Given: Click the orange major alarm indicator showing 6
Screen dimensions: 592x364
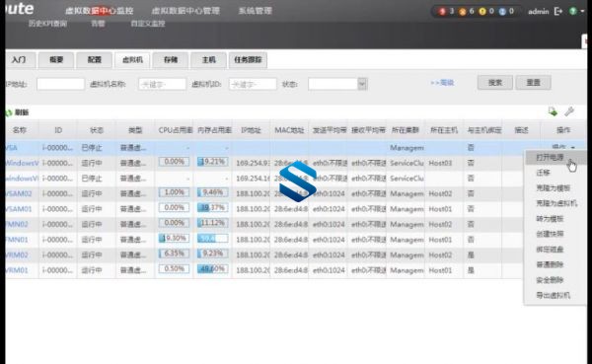Looking at the screenshot, I should click(462, 11).
